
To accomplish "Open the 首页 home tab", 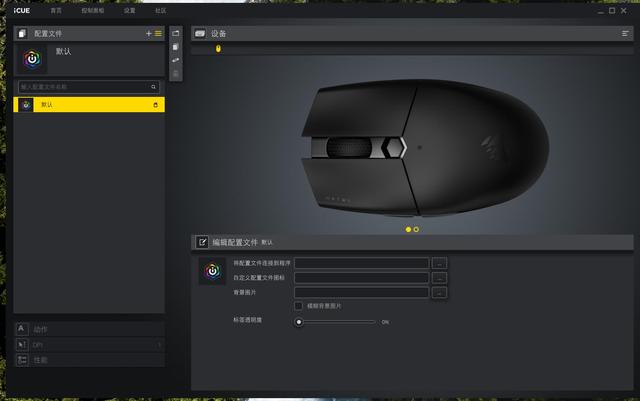I will coord(56,11).
